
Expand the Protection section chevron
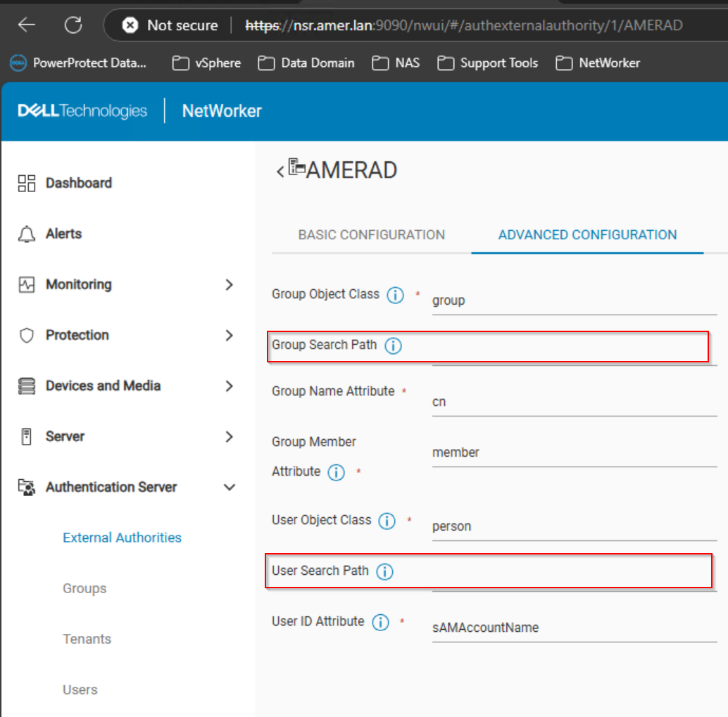click(x=229, y=335)
